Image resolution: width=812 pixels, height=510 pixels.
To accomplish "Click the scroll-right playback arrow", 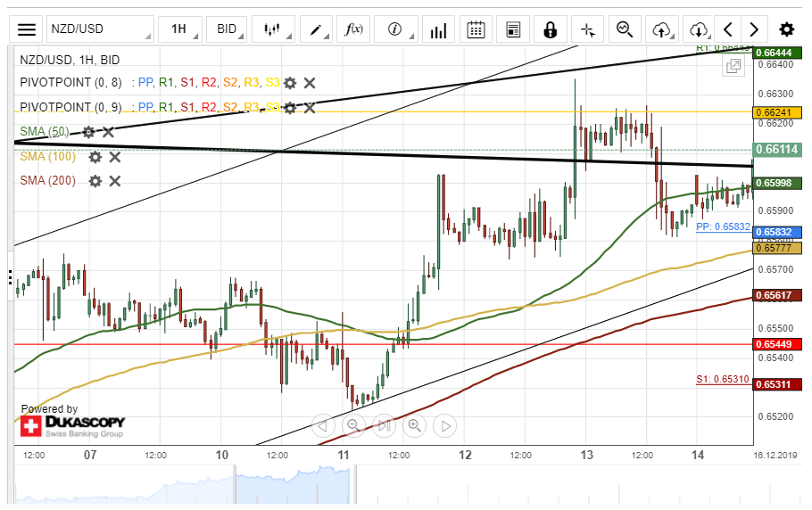I will (x=445, y=426).
